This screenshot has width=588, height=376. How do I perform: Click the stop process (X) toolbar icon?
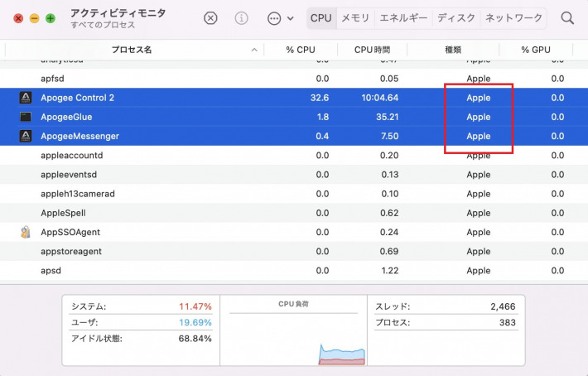click(x=210, y=17)
